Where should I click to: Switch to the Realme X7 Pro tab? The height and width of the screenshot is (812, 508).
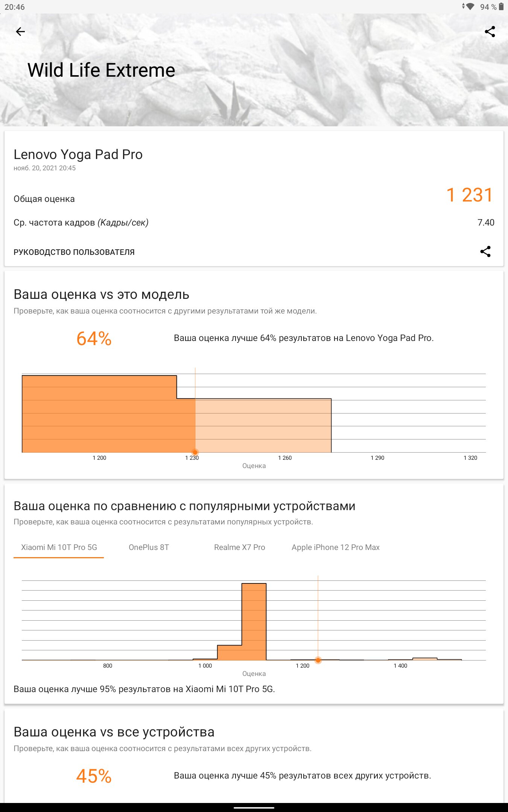(239, 547)
